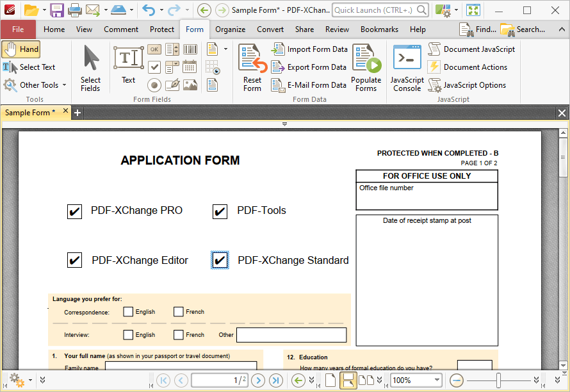Open JavaScript Options

pyautogui.click(x=467, y=85)
